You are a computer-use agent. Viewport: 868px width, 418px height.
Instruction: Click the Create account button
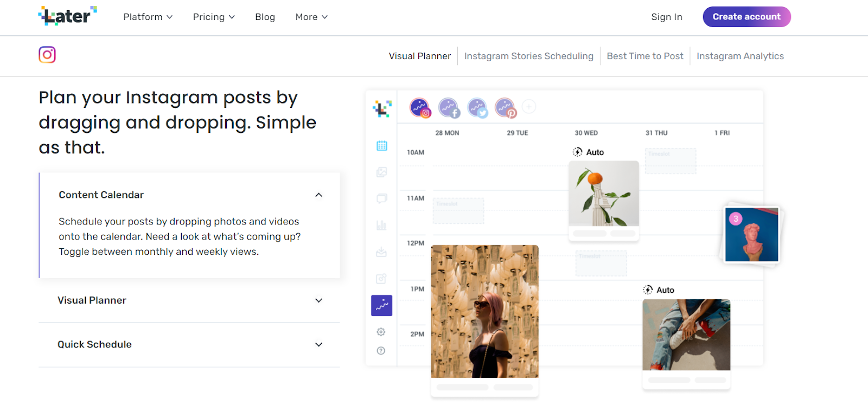pyautogui.click(x=746, y=17)
